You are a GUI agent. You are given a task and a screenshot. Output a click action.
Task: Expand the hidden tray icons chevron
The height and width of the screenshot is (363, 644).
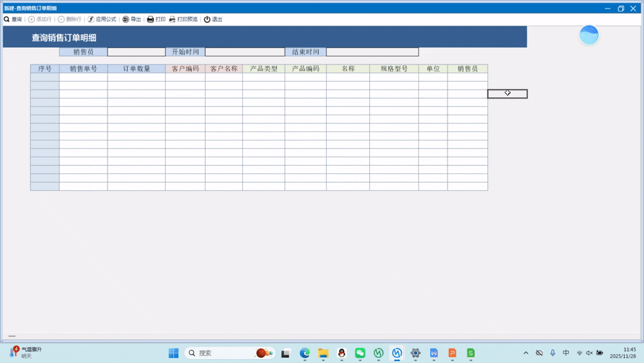click(x=526, y=353)
